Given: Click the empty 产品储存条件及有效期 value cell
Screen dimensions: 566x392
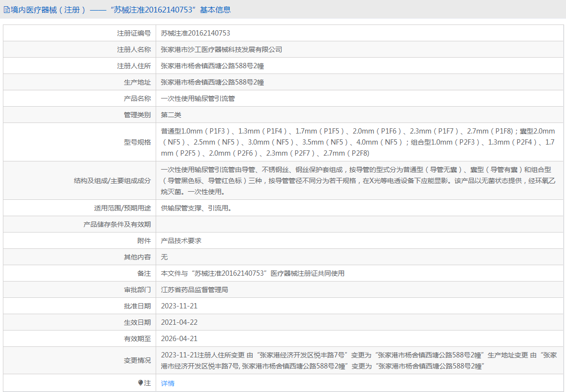Looking at the screenshot, I should (x=359, y=224).
